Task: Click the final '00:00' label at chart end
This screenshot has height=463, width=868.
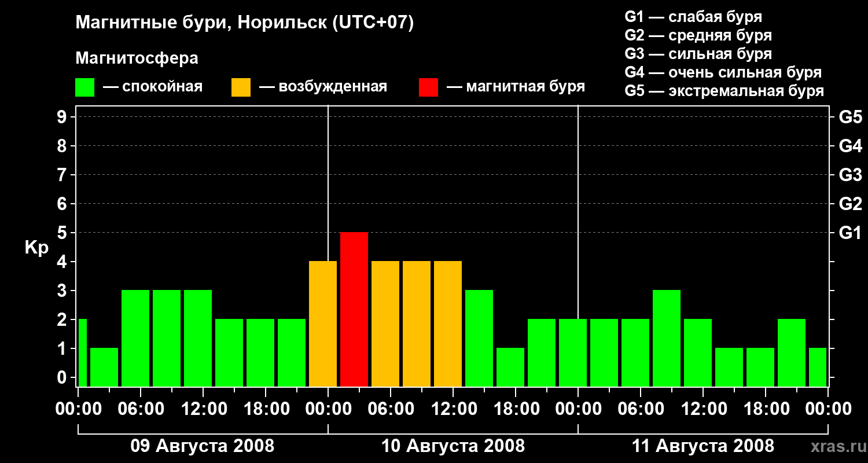Action: tap(828, 409)
